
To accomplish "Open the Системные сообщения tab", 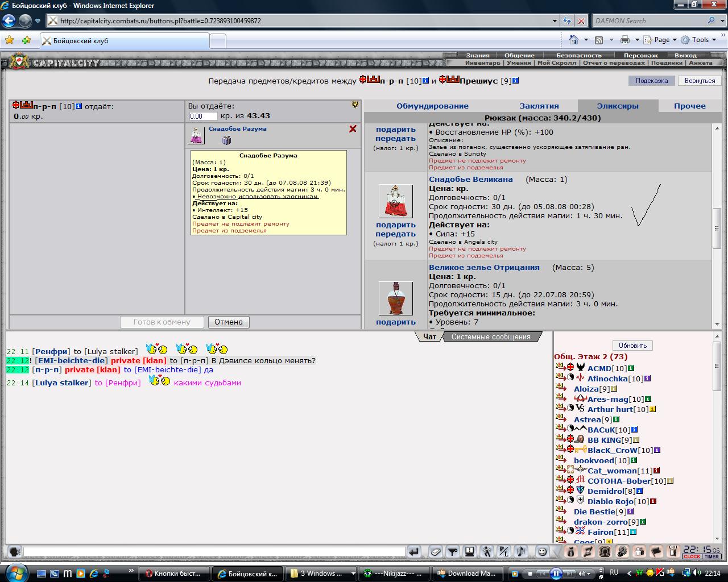I will coord(491,336).
